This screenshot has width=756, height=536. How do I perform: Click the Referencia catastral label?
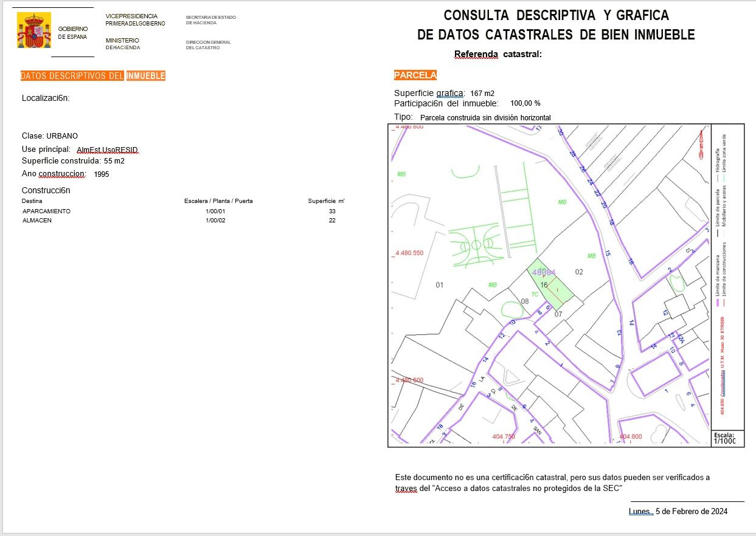[498, 54]
